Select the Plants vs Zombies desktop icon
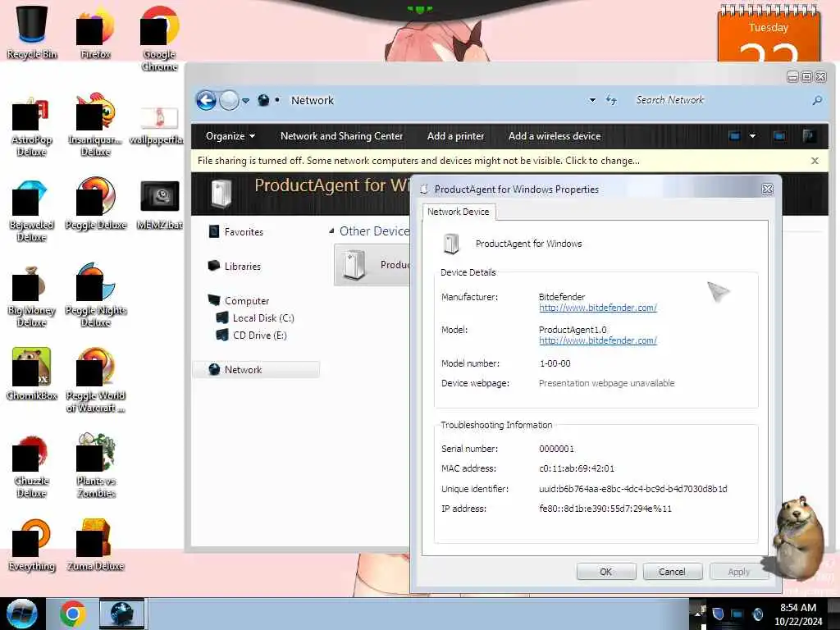Image resolution: width=840 pixels, height=630 pixels. (x=95, y=467)
